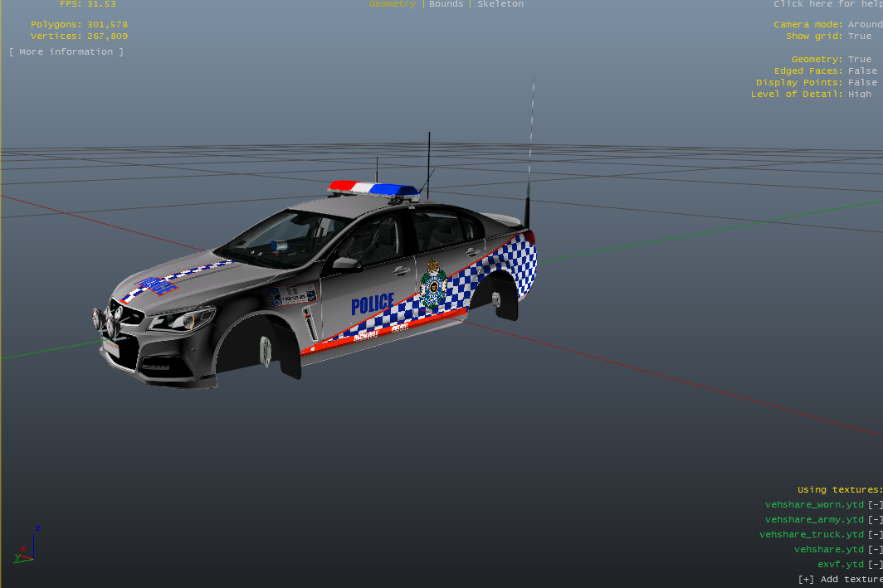Click [-] next to vehshare_truck.ytd
The width and height of the screenshot is (883, 588).
point(875,534)
